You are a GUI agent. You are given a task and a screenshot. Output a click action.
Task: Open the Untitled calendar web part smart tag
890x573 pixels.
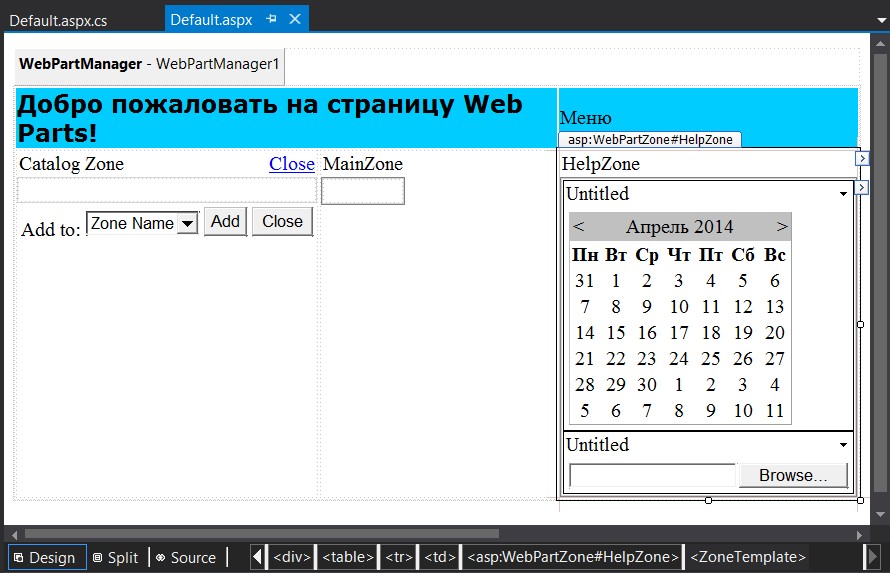click(x=861, y=187)
